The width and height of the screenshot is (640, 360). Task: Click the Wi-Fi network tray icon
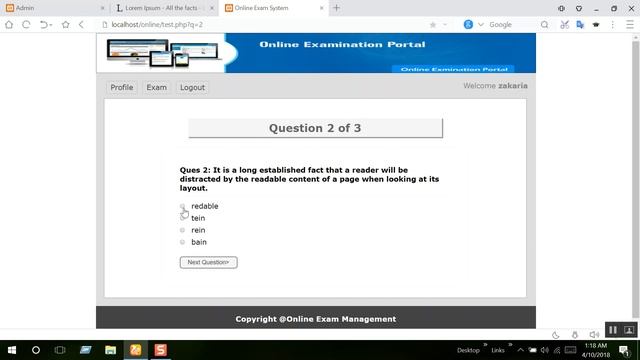(557, 350)
